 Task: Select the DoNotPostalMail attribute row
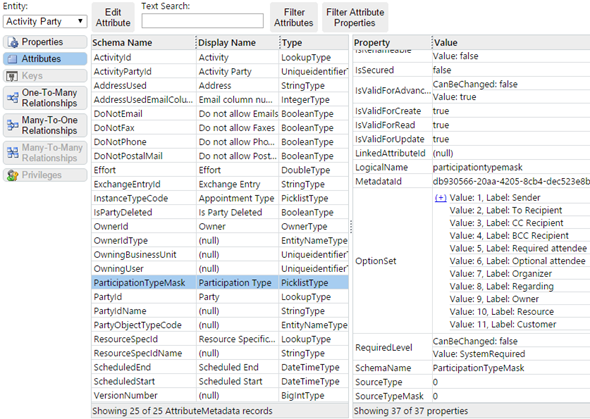click(x=220, y=156)
